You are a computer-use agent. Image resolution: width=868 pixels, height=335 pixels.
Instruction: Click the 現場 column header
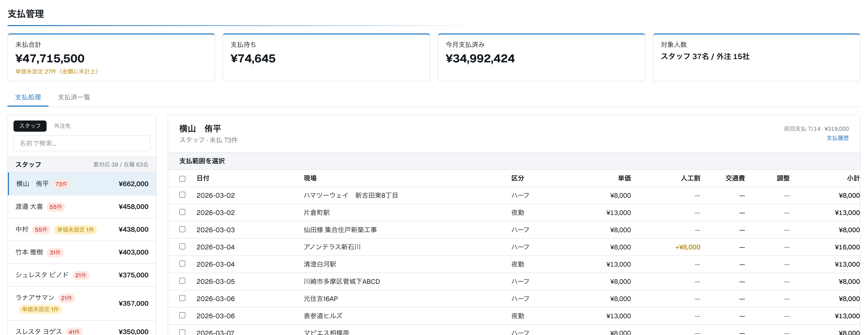click(310, 178)
